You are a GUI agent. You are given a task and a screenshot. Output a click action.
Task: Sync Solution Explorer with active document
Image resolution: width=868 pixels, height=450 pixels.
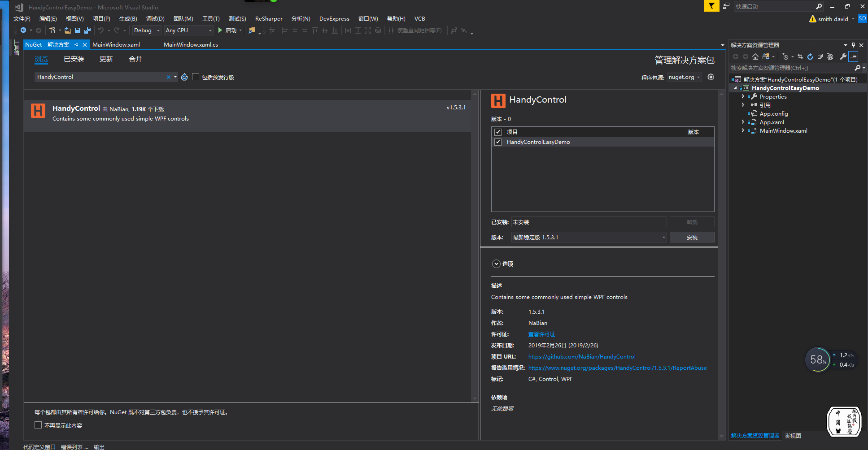[x=800, y=56]
